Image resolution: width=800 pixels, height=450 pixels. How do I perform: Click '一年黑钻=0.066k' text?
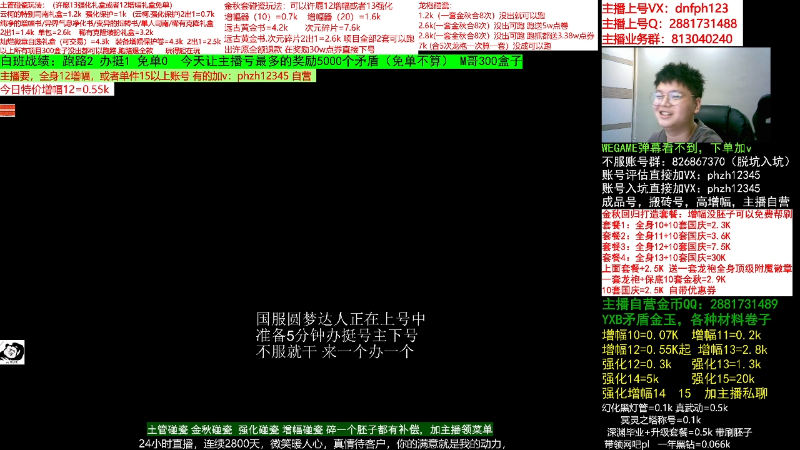[693, 444]
